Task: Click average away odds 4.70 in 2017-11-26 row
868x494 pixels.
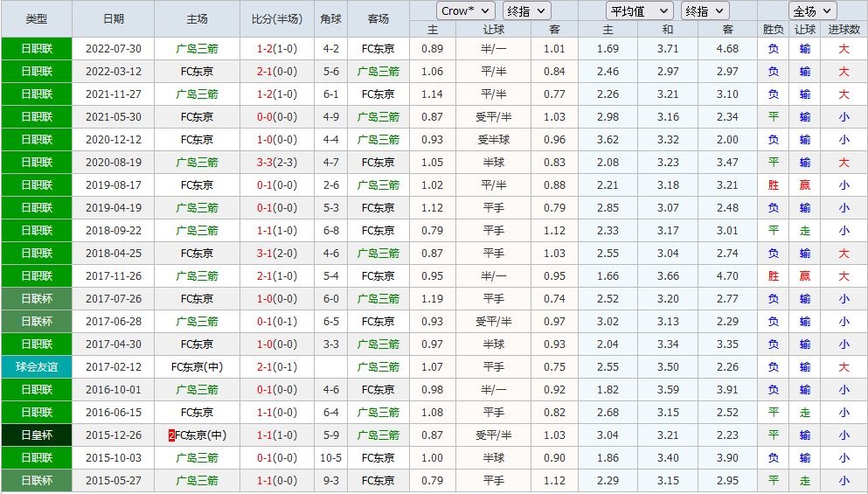Action: coord(727,275)
